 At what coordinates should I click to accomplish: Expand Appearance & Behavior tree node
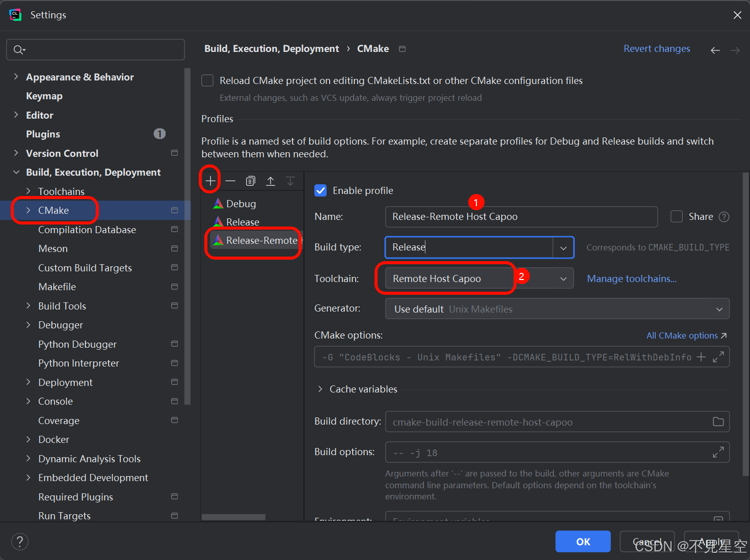click(x=16, y=76)
